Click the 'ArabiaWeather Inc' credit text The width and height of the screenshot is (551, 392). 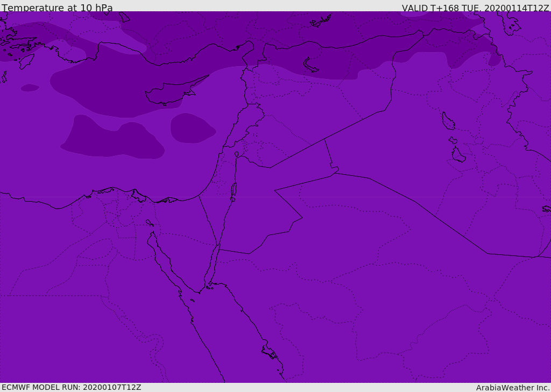pyautogui.click(x=512, y=388)
